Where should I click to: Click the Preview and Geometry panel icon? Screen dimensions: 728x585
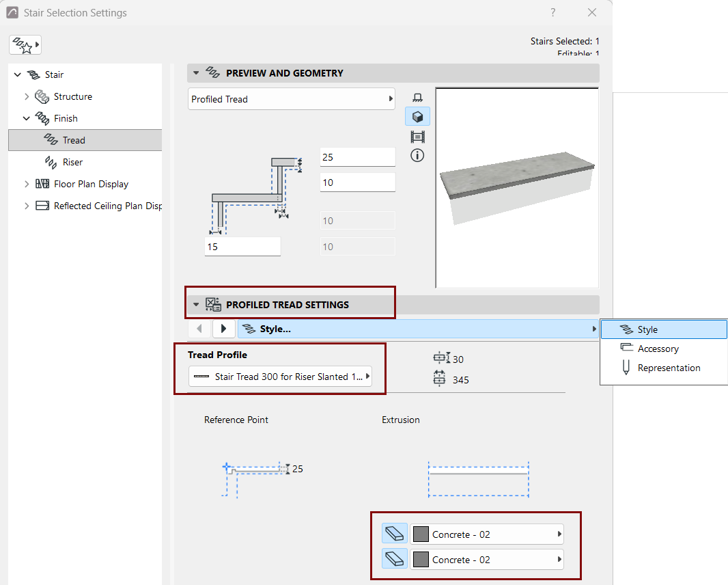coord(212,72)
